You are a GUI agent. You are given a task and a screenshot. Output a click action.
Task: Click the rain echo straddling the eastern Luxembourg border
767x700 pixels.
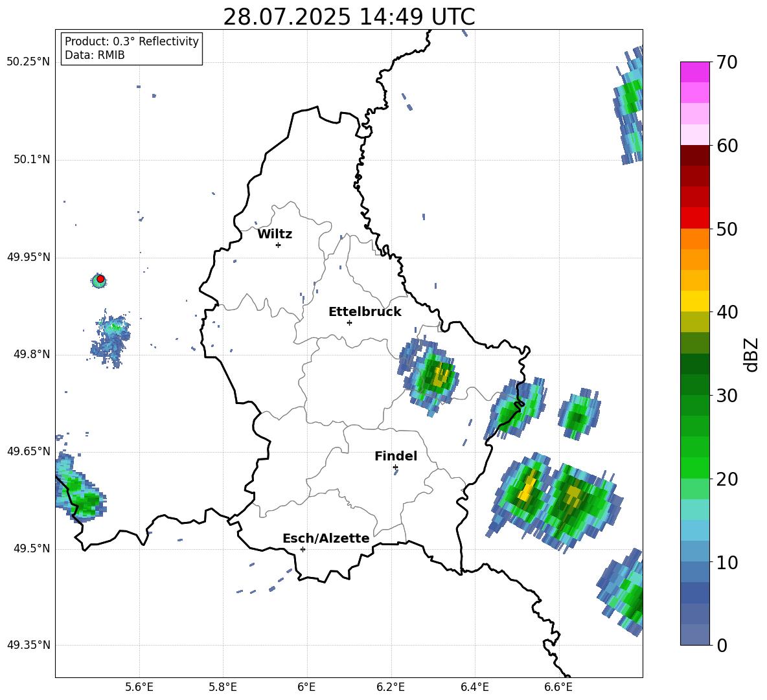515,408
